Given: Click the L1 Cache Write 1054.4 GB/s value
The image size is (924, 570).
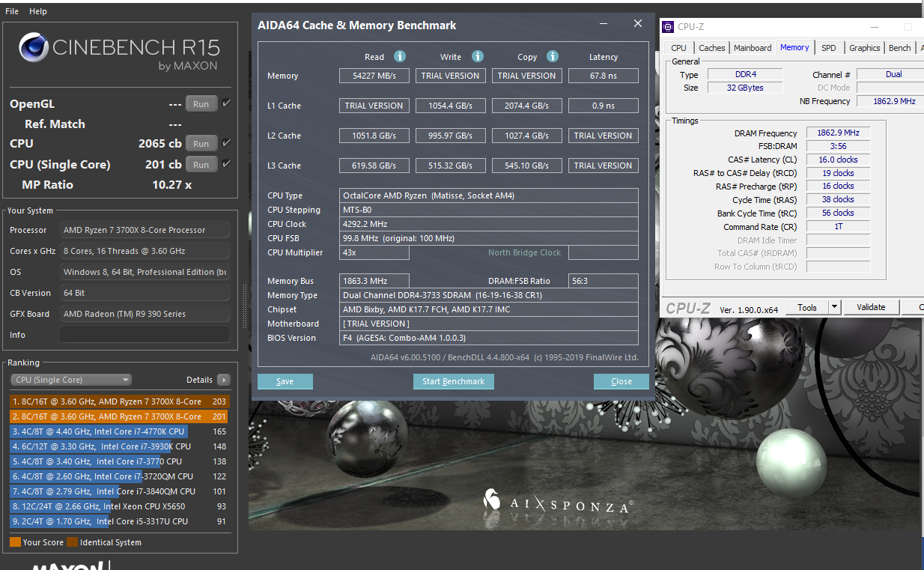Looking at the screenshot, I should click(x=450, y=106).
